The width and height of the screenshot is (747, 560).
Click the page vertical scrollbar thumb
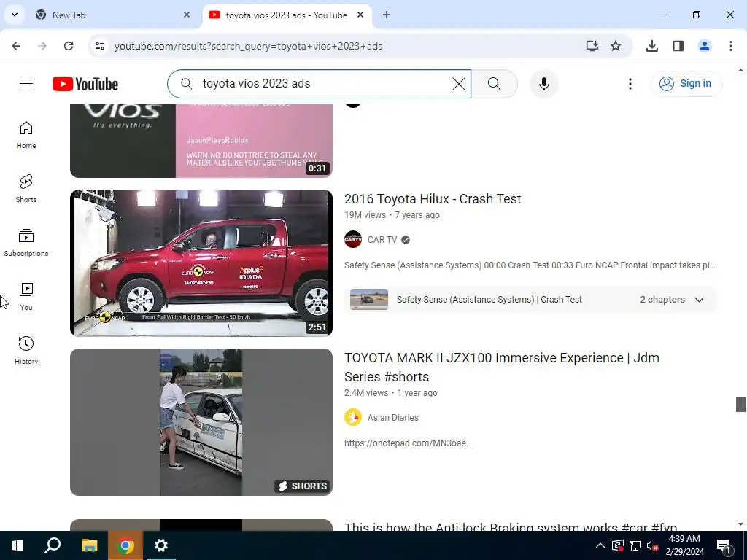pyautogui.click(x=740, y=404)
